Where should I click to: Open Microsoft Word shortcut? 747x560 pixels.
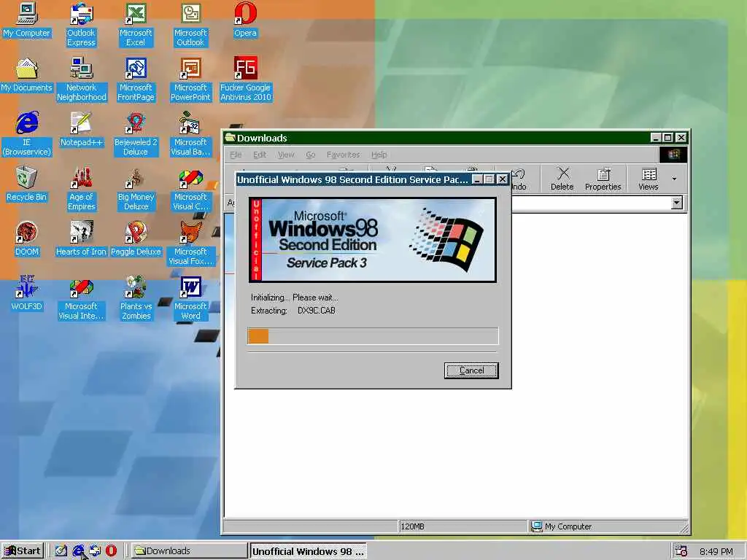pyautogui.click(x=190, y=298)
